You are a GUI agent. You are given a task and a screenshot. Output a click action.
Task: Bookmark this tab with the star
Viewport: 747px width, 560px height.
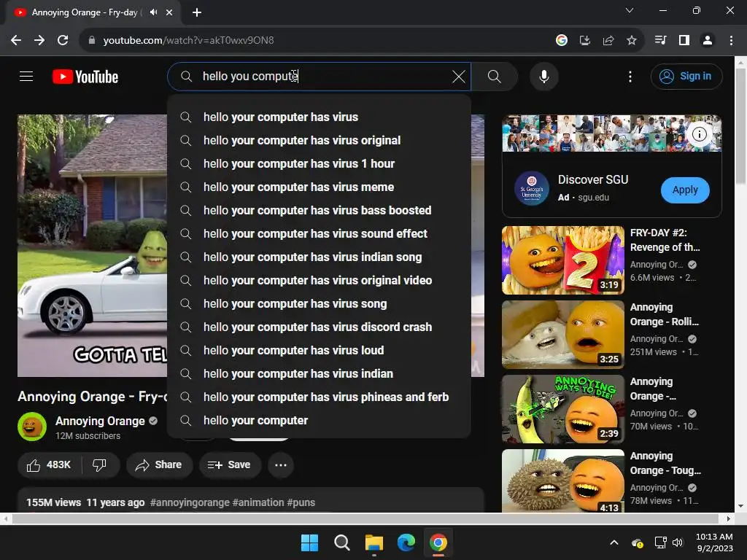pos(632,40)
